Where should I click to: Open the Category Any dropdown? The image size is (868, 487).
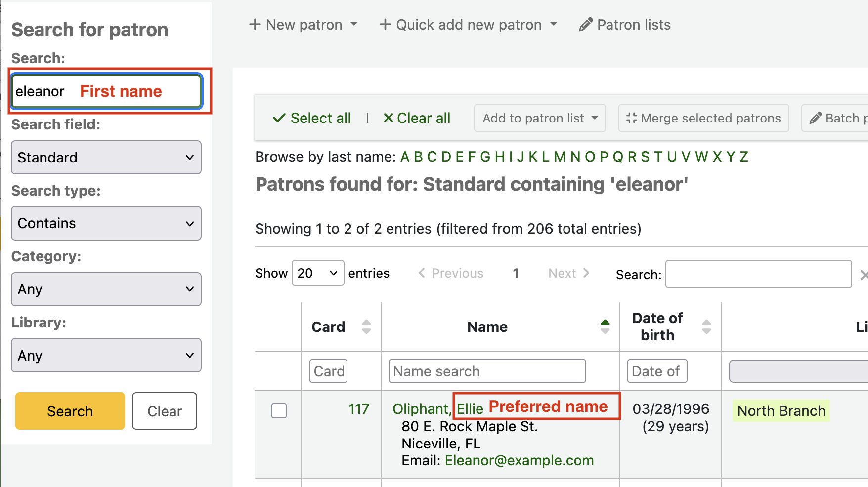pos(106,289)
